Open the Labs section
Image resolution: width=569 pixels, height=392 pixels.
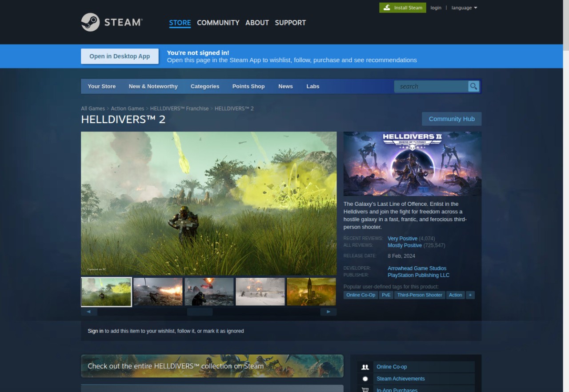(x=313, y=86)
